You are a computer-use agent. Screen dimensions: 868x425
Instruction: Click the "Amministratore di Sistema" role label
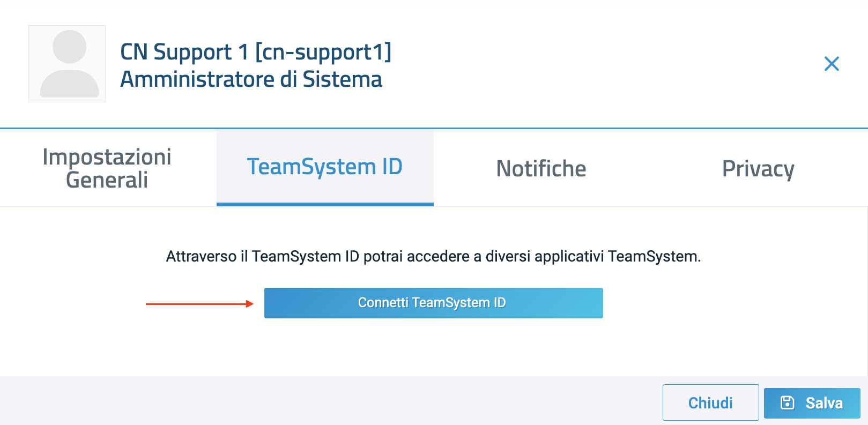click(x=251, y=79)
